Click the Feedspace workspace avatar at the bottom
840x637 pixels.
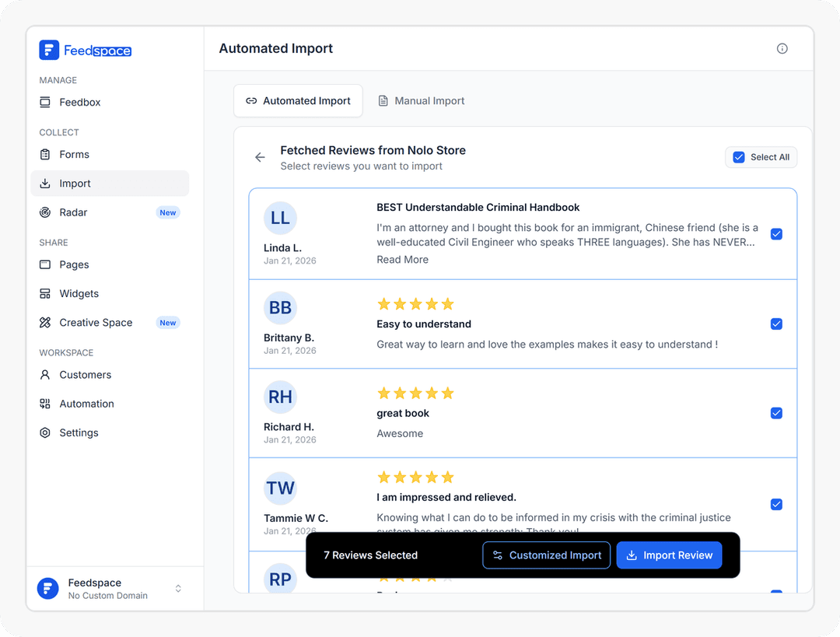[47, 588]
